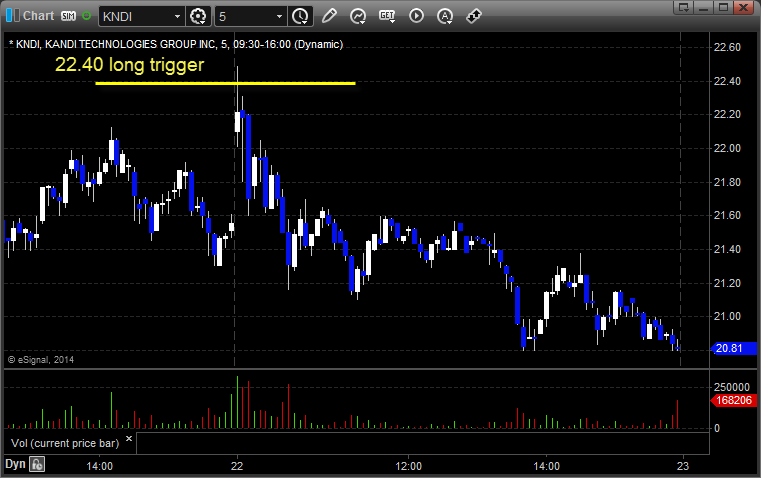Image resolution: width=761 pixels, height=478 pixels.
Task: Start bar replay playback
Action: (x=416, y=16)
